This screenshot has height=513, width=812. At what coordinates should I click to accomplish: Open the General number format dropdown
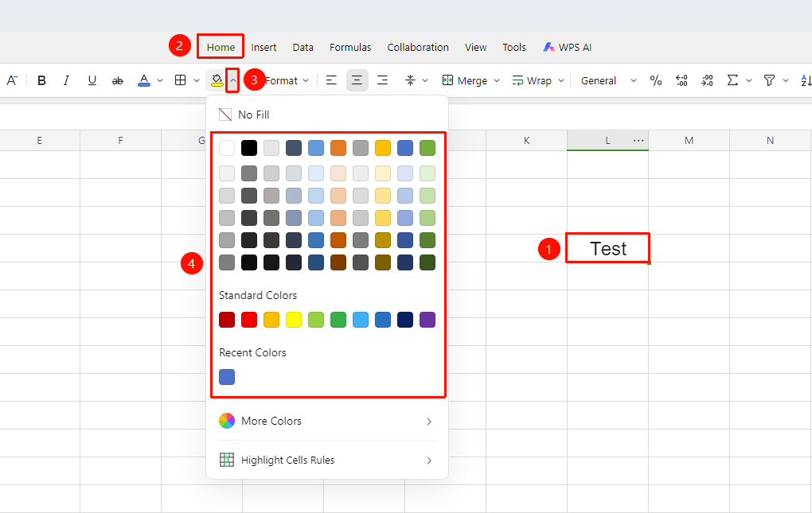pyautogui.click(x=608, y=80)
